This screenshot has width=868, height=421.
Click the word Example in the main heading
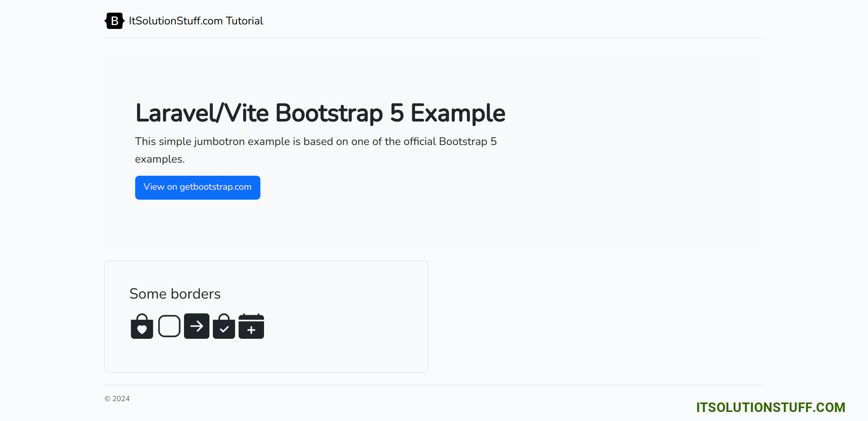point(458,113)
